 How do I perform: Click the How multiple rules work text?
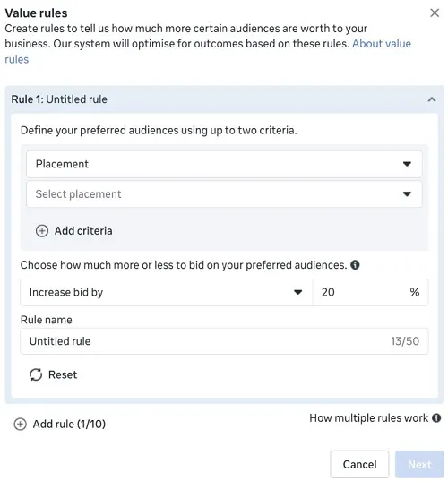368,417
